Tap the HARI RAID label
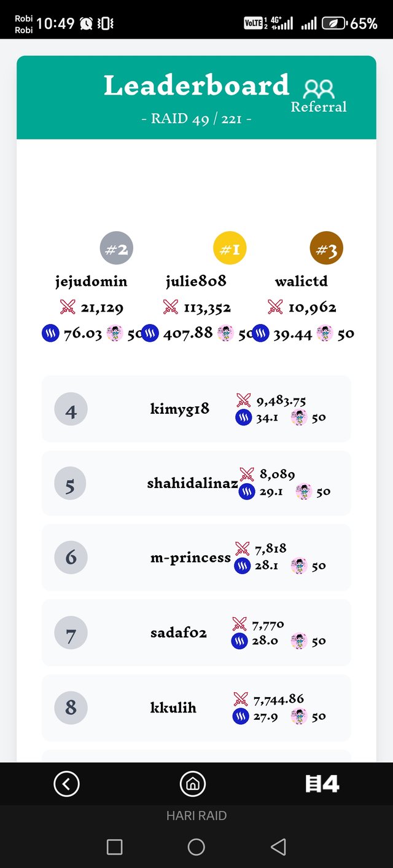Screen dimensions: 393x868 coord(196,816)
